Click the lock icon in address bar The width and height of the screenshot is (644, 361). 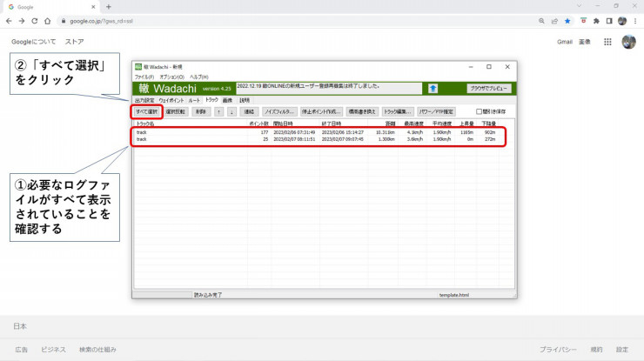coord(64,21)
